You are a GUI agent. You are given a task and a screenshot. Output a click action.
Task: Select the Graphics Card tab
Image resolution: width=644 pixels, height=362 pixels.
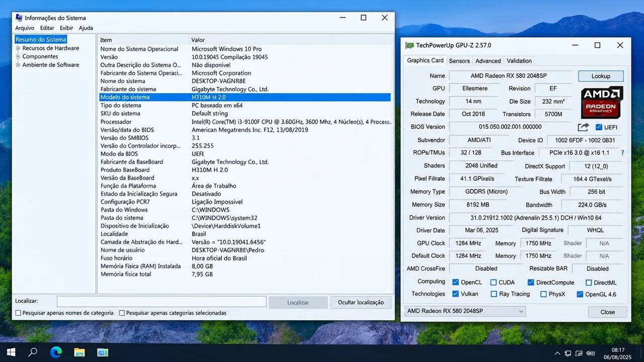[425, 60]
